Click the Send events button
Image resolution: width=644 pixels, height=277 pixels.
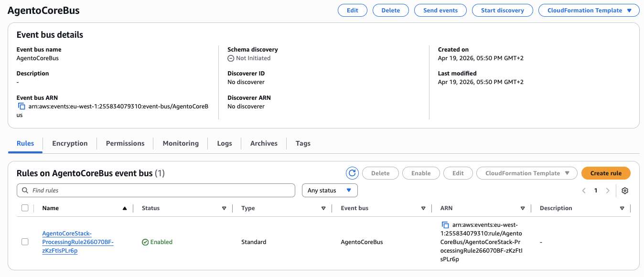440,10
